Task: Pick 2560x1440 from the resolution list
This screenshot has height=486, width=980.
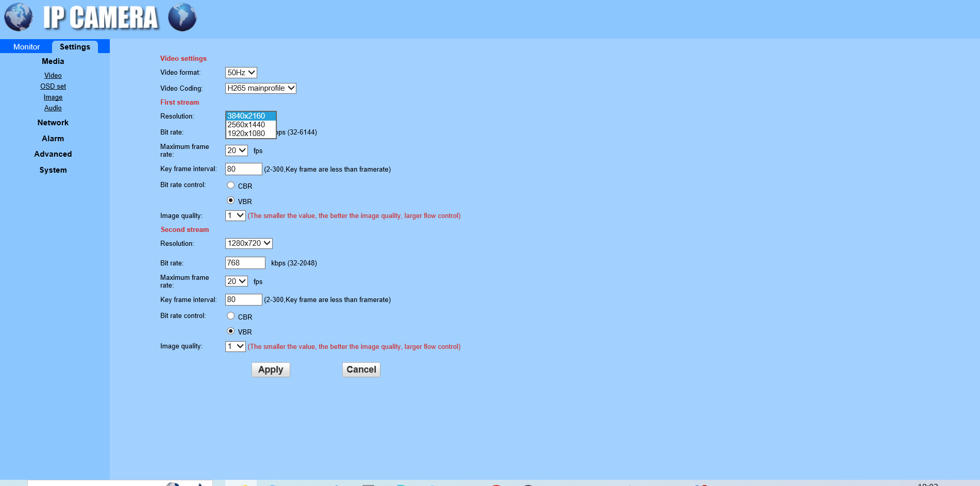Action: tap(246, 125)
